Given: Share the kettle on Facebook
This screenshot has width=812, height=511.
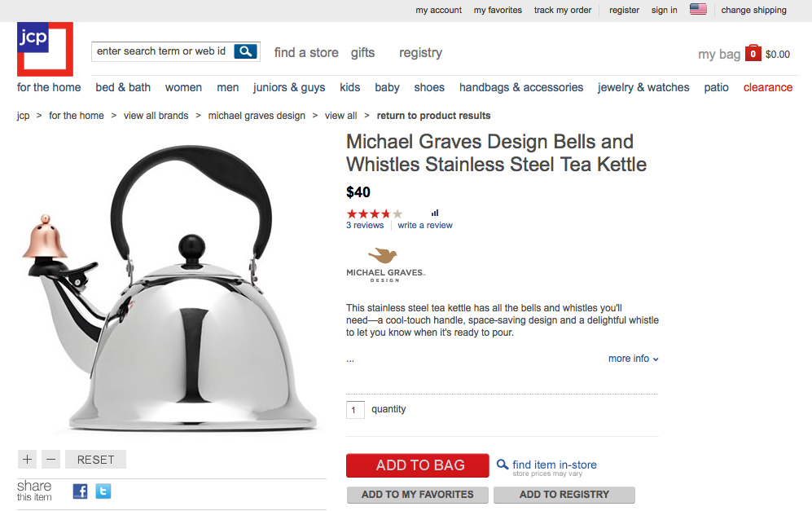Looking at the screenshot, I should click(79, 491).
